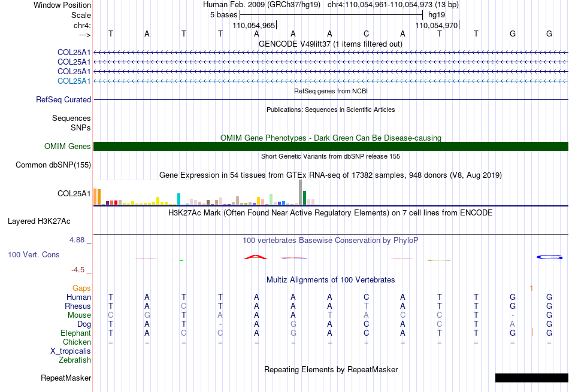Click the 4.88 PhyloP upper scale value
The width and height of the screenshot is (569, 392).
77,240
